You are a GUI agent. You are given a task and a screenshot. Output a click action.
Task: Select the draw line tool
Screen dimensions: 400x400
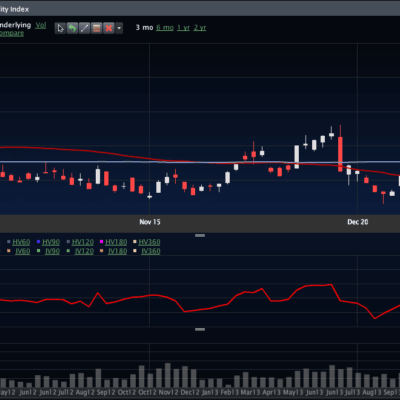[x=84, y=28]
